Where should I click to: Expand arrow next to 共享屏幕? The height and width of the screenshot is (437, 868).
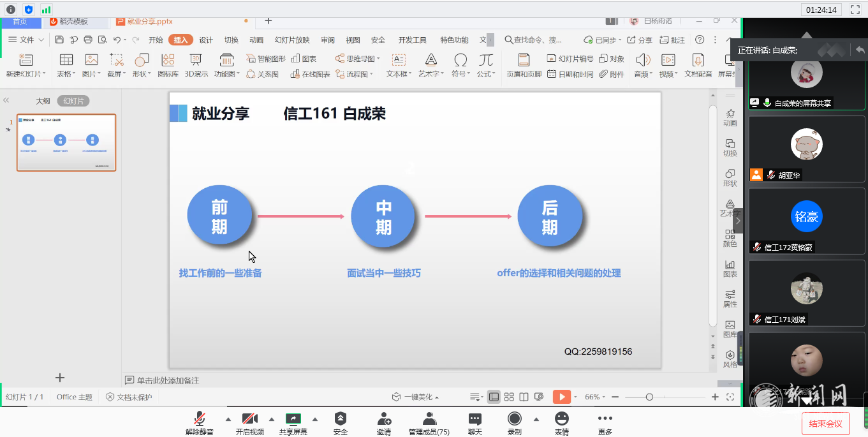click(x=315, y=419)
